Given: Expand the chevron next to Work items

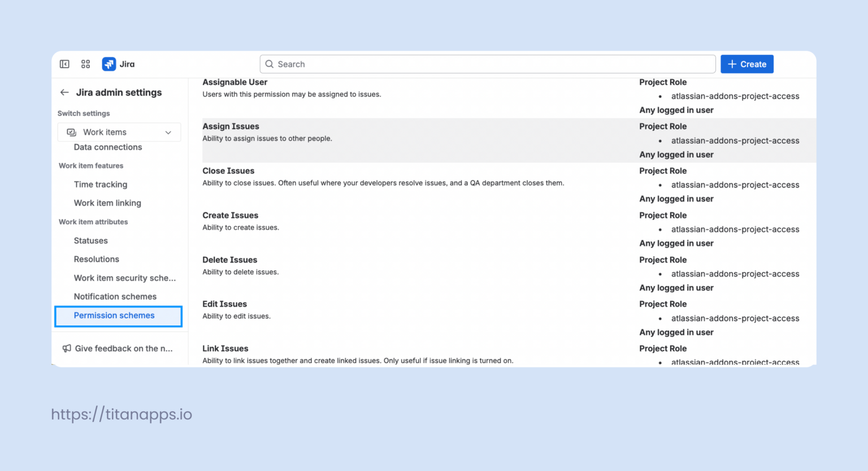Looking at the screenshot, I should [168, 132].
